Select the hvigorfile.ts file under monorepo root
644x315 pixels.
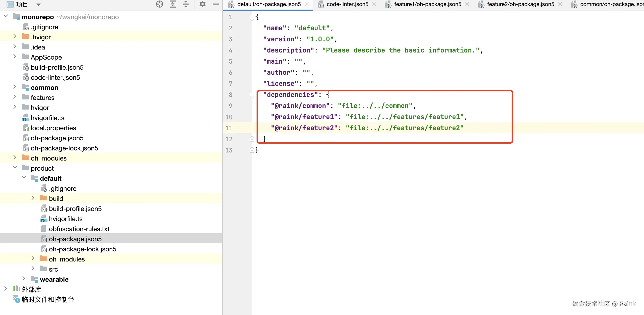[x=47, y=118]
